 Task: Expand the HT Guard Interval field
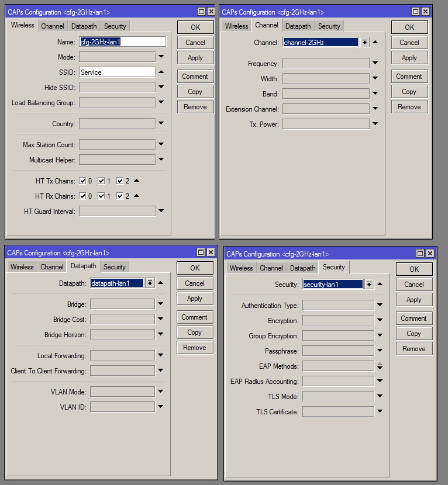click(x=161, y=210)
